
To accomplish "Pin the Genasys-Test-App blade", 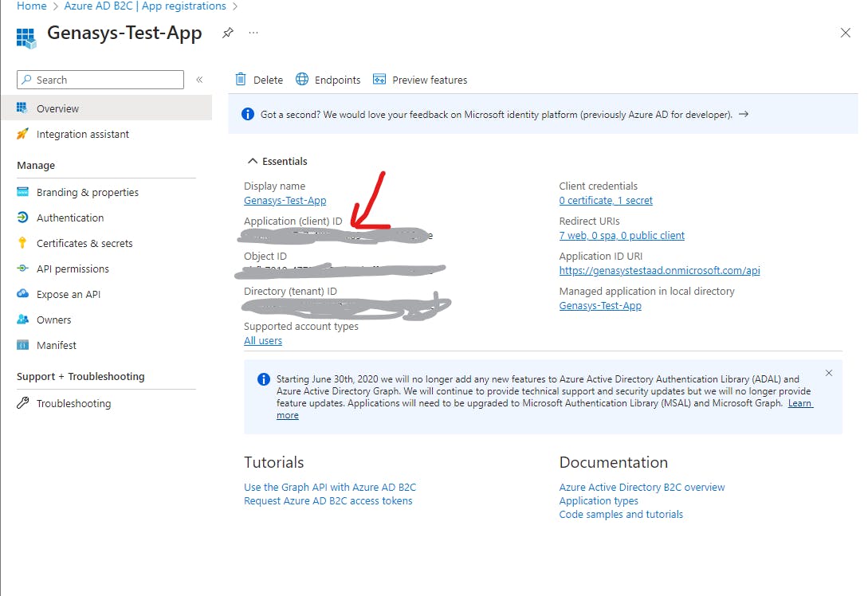I will [x=227, y=33].
